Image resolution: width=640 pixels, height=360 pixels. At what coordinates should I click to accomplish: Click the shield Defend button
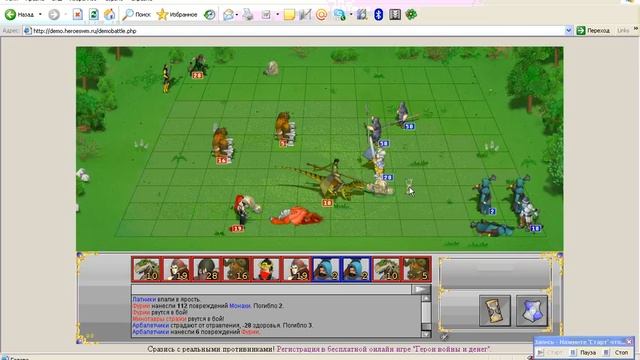[531, 311]
